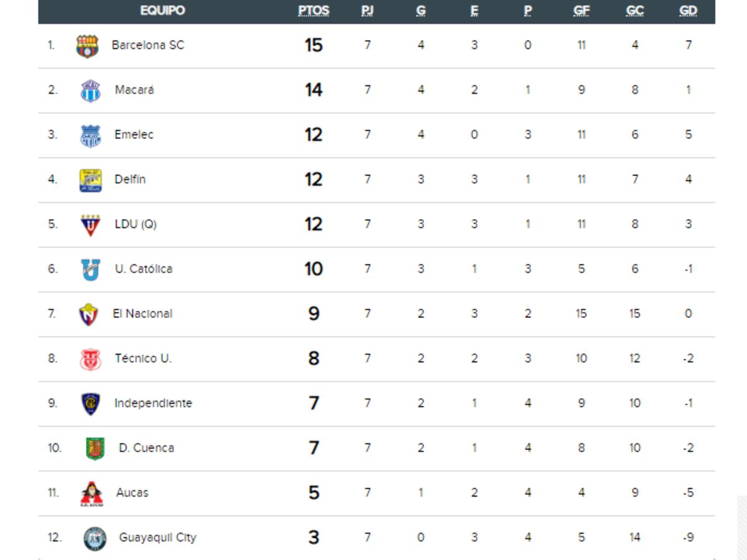Click the GF column header

(581, 11)
